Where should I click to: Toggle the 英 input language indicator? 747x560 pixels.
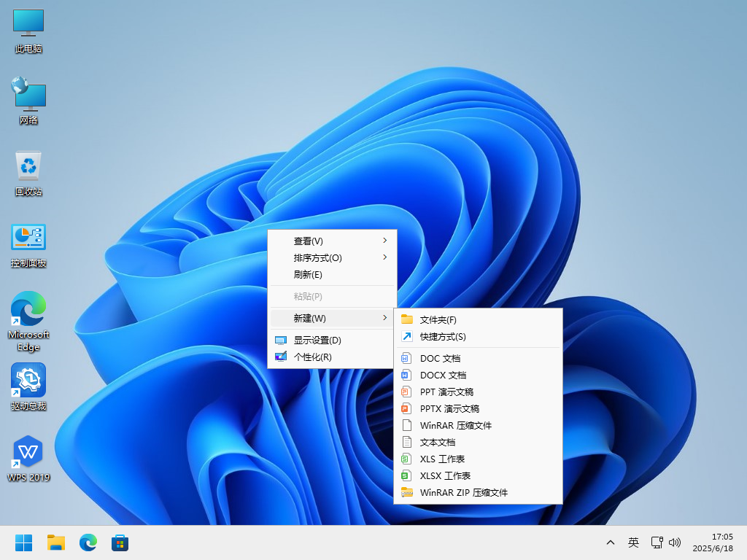[633, 542]
